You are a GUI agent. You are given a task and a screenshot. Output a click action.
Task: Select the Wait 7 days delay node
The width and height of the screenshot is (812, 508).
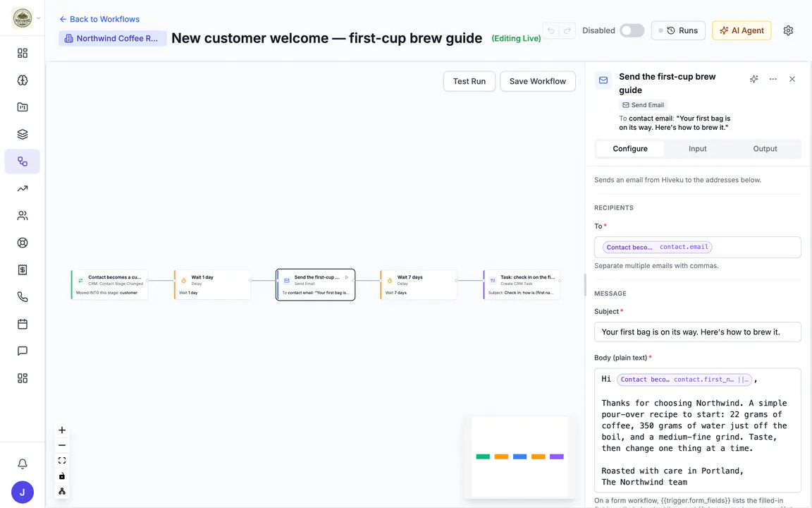coord(419,284)
